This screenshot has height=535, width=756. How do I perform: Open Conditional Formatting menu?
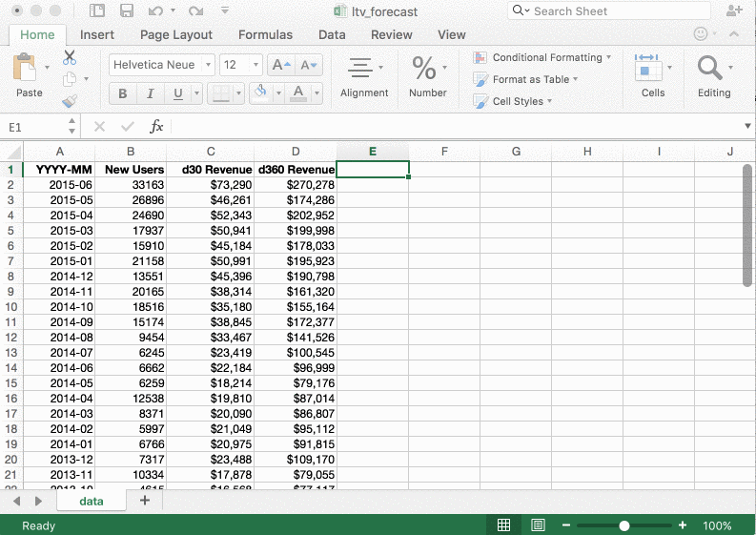tap(541, 57)
